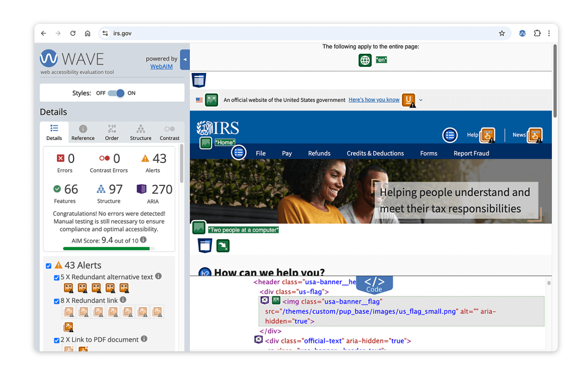Select Refunds in the IRS navigation

319,153
